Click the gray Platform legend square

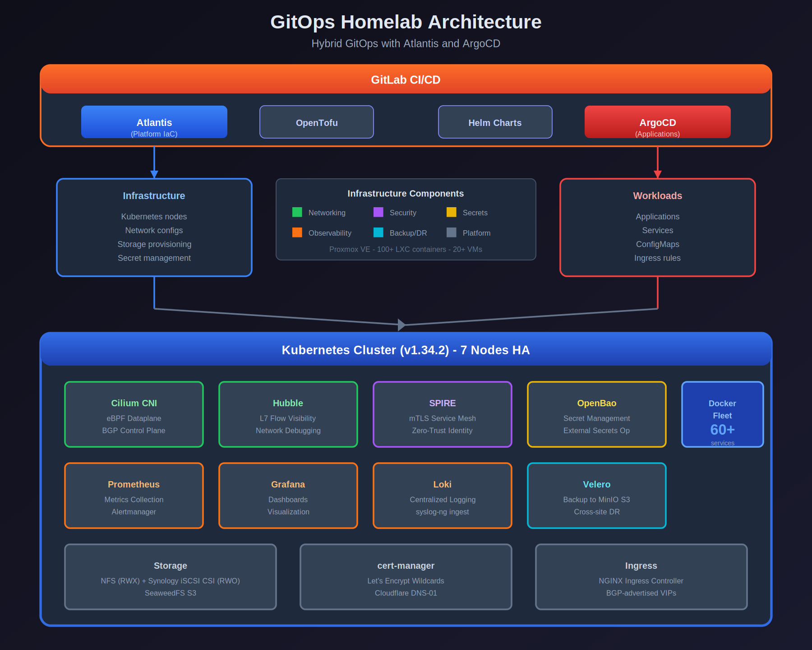451,233
